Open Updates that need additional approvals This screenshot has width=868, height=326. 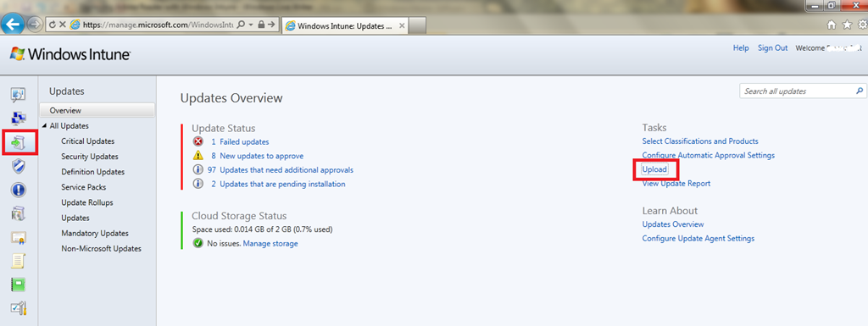pyautogui.click(x=287, y=169)
